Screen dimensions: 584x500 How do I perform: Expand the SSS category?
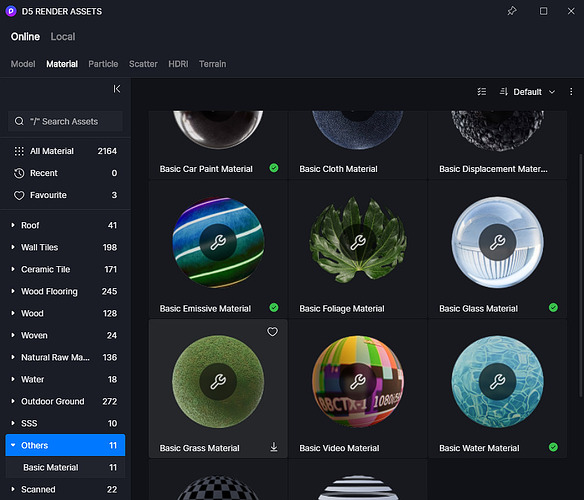click(x=13, y=423)
